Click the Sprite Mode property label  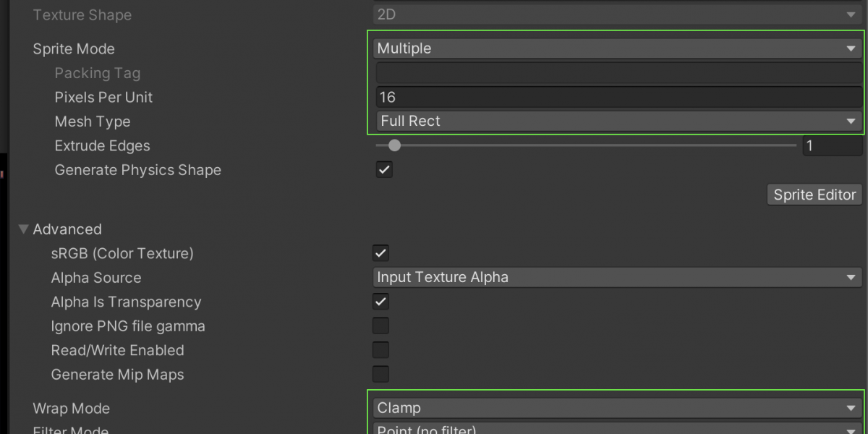74,49
